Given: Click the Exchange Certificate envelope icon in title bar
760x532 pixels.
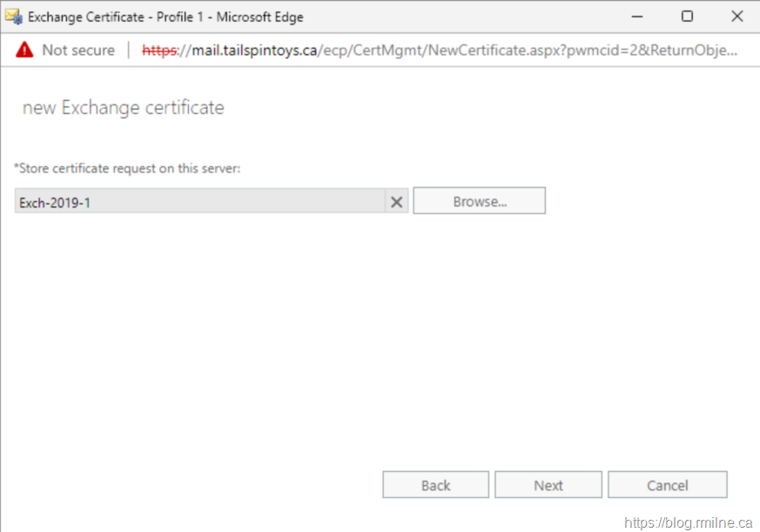Looking at the screenshot, I should click(15, 17).
